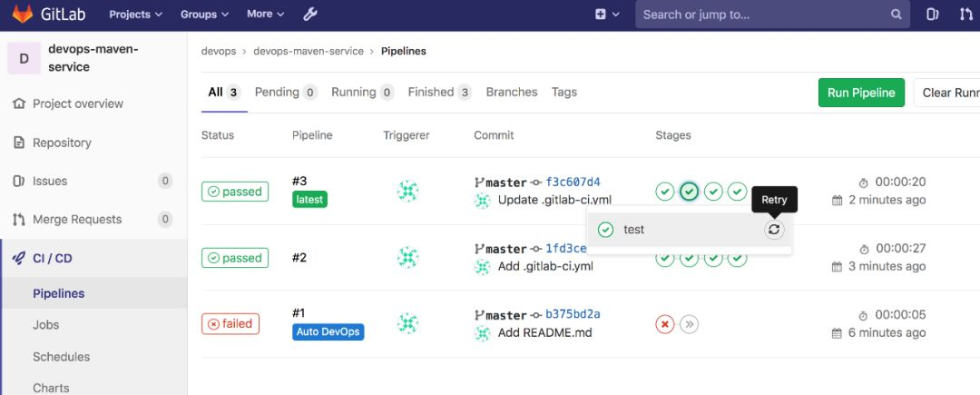Select Schedules in sidebar submenu
This screenshot has width=980, height=395.
(62, 357)
